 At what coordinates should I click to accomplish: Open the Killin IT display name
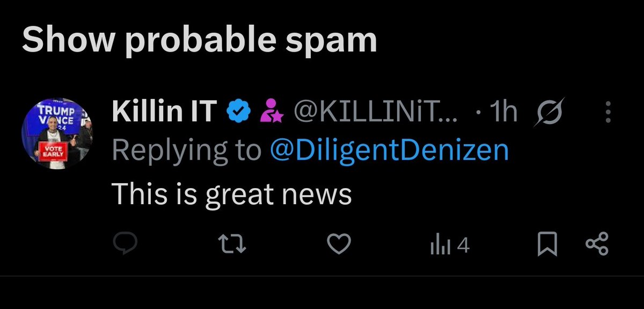(164, 112)
